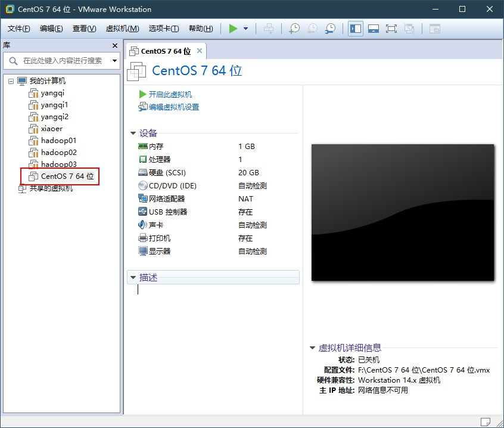
Task: Open the power options dropdown arrow
Action: [x=246, y=29]
